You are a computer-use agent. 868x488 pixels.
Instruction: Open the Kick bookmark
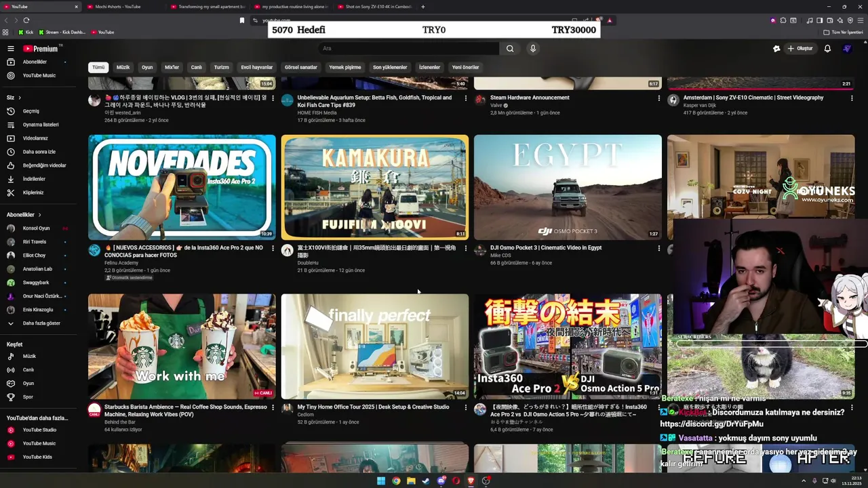point(26,32)
